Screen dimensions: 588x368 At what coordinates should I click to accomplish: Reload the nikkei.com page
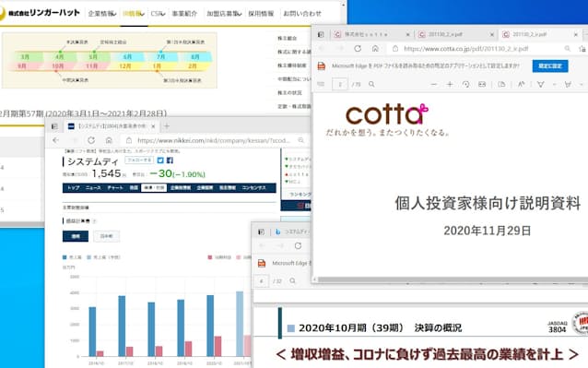pos(91,140)
